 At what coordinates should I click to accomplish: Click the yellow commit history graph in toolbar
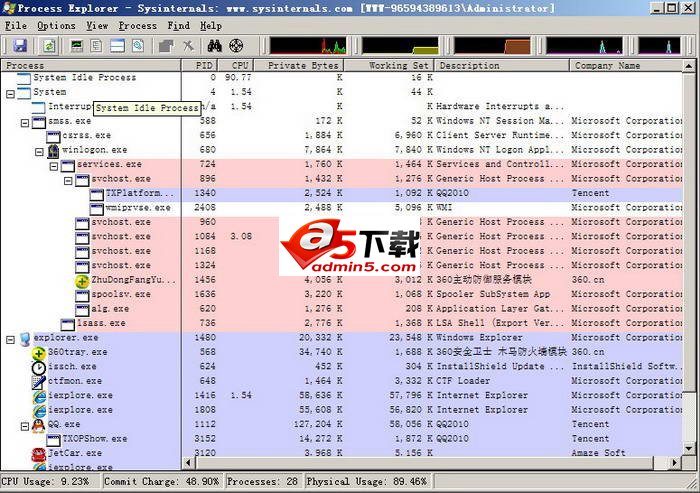coord(400,46)
